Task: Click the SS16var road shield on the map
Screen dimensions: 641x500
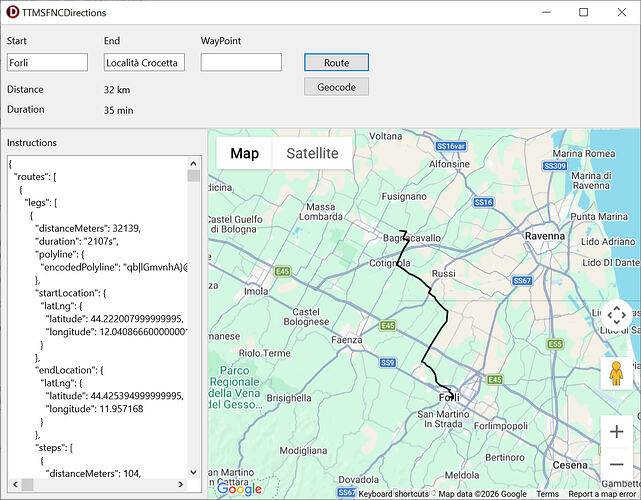Action: (x=450, y=146)
